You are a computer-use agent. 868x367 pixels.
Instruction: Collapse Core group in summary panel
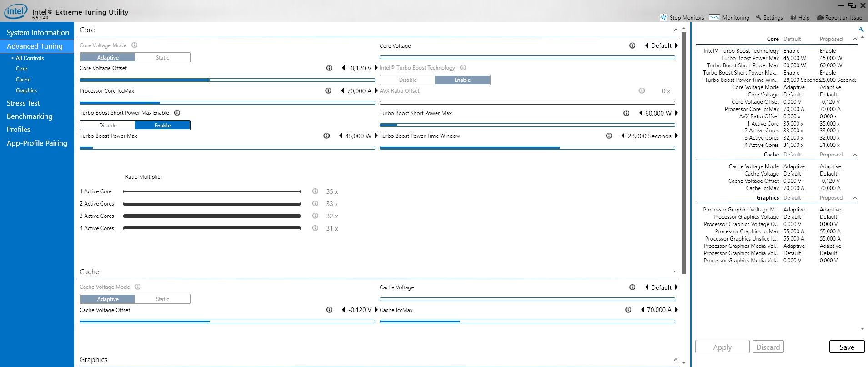click(x=855, y=39)
